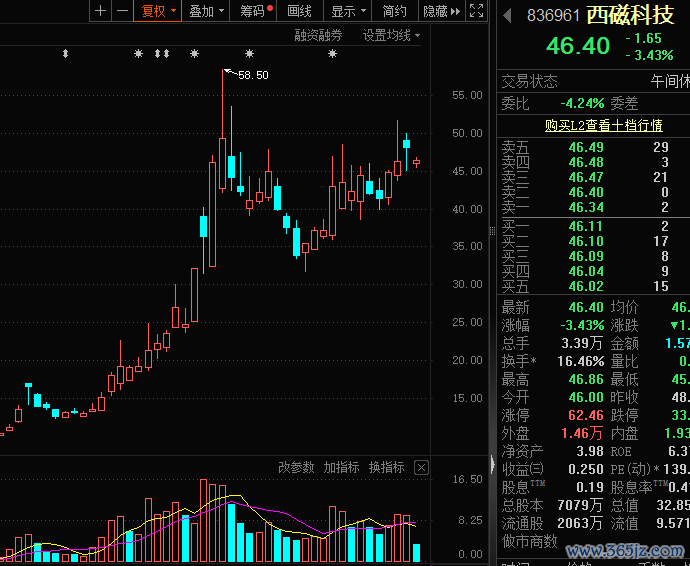Click the current price 46.40 in the header
This screenshot has width=690, height=566.
pos(578,46)
